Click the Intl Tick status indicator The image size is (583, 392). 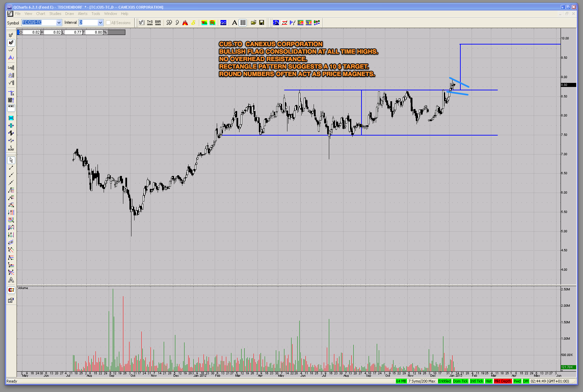[476, 381]
